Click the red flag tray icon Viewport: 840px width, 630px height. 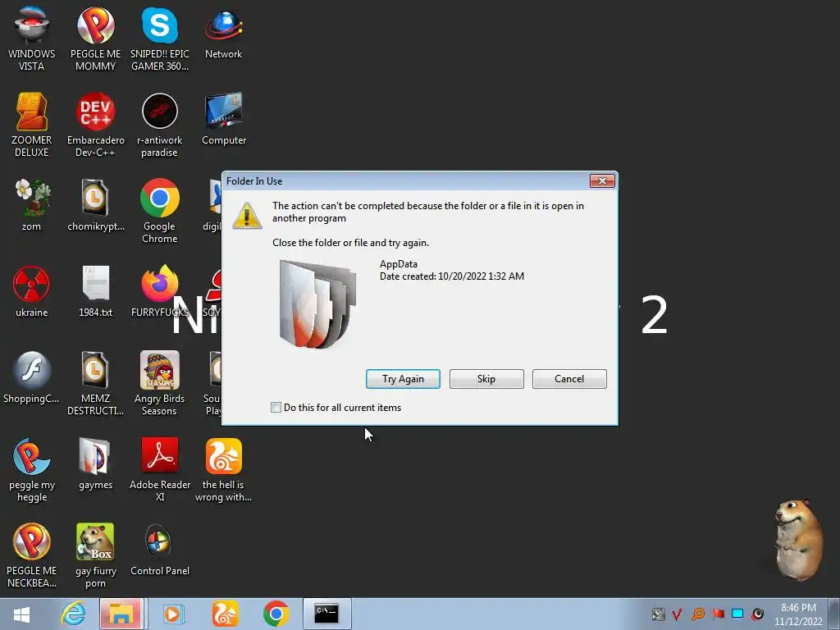pos(718,614)
